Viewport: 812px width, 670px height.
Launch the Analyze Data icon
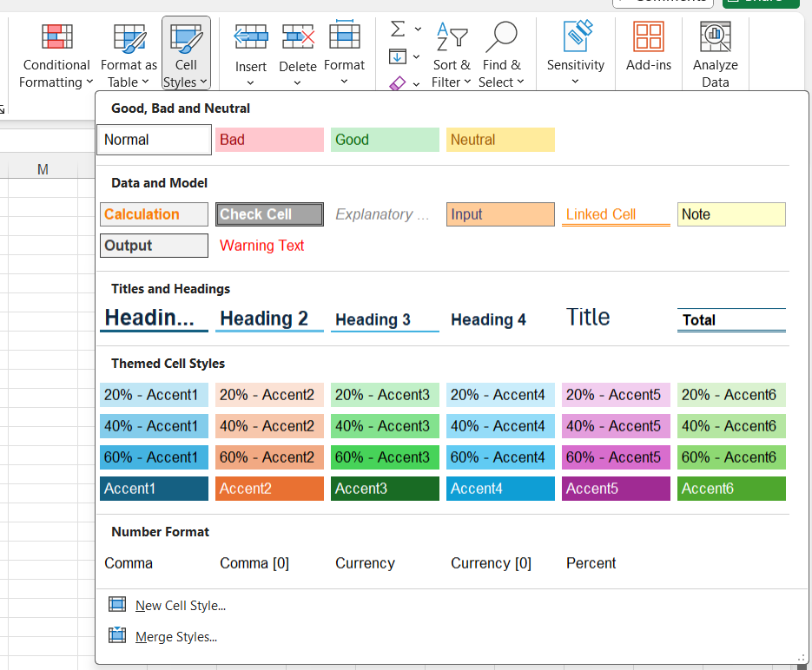pos(715,36)
